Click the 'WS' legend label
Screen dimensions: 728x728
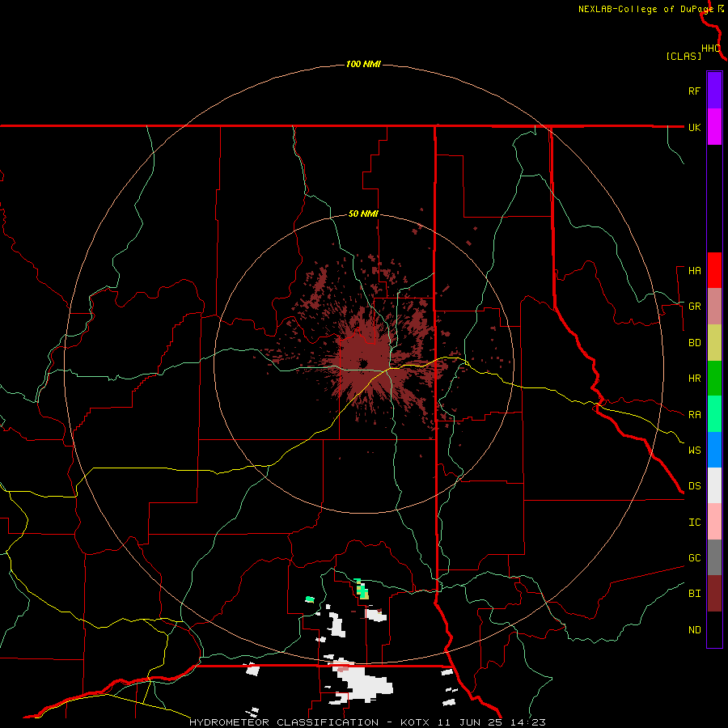[694, 450]
